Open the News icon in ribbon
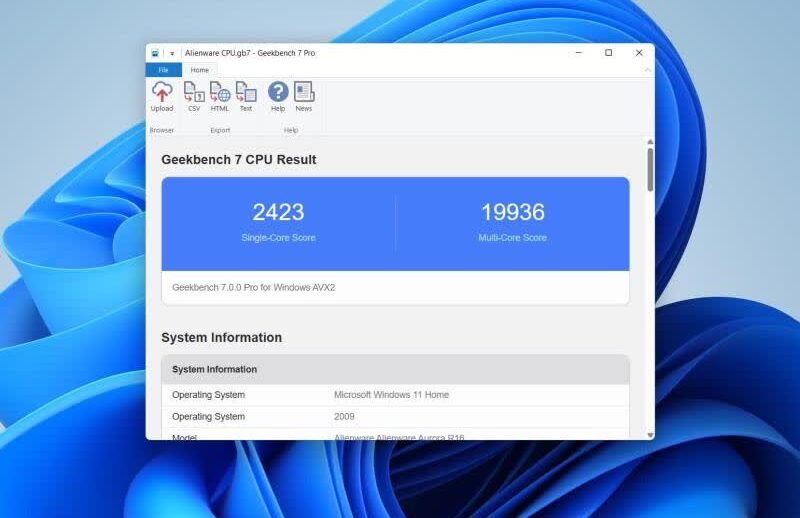This screenshot has height=518, width=800. pos(304,97)
